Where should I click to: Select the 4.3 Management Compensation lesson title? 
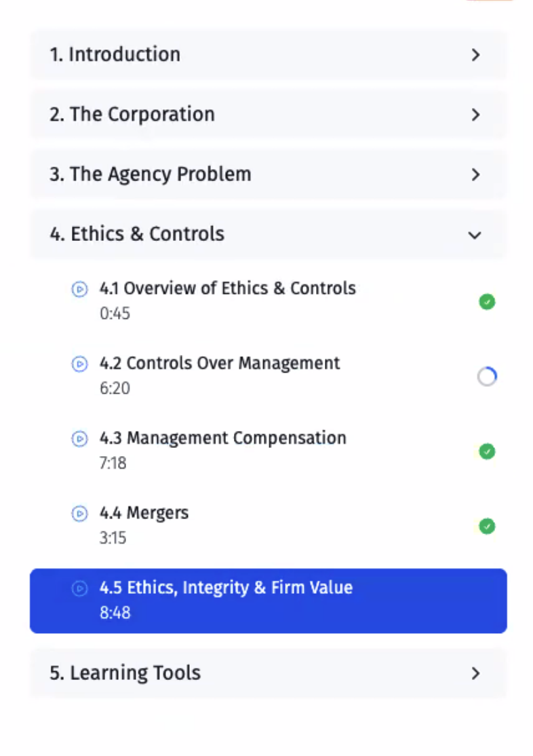click(x=222, y=438)
